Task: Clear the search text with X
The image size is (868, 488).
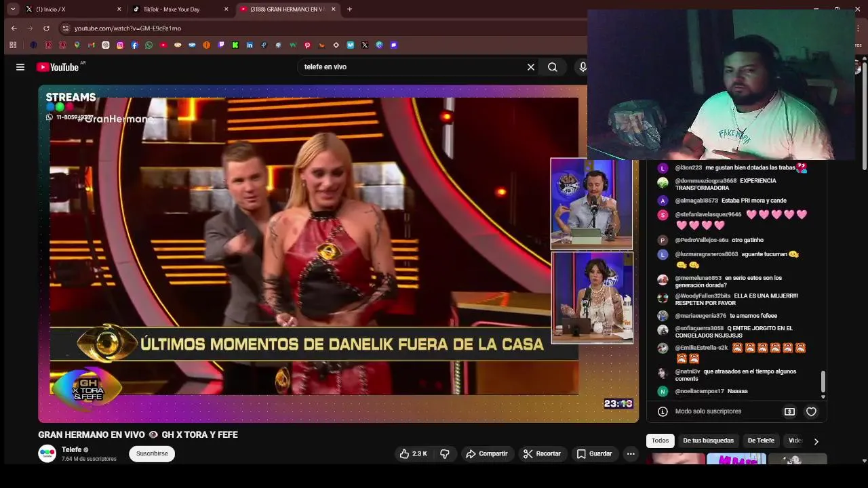Action: (531, 67)
